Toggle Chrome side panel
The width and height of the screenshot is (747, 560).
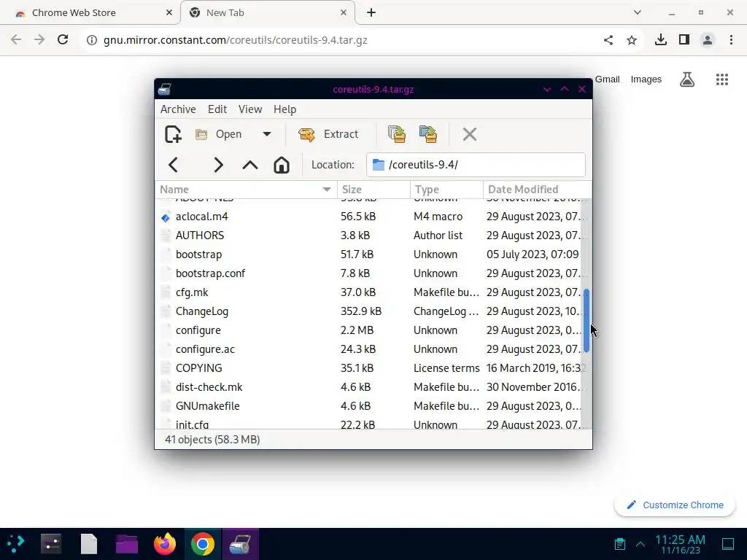684,39
